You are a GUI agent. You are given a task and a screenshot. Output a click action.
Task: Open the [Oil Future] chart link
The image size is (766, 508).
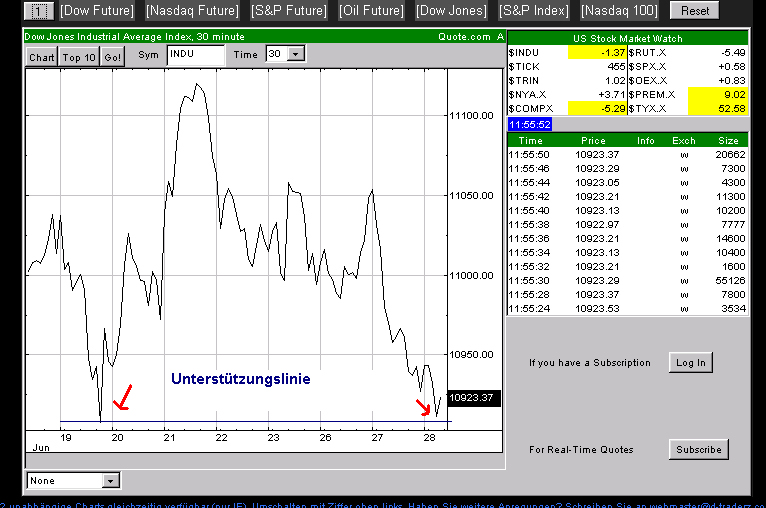point(371,11)
